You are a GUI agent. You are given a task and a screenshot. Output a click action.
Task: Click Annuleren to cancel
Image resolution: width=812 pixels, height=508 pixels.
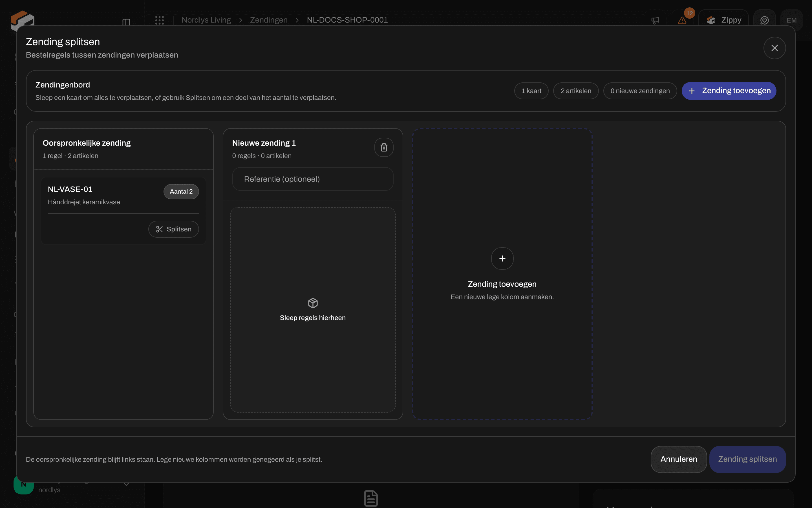point(678,459)
